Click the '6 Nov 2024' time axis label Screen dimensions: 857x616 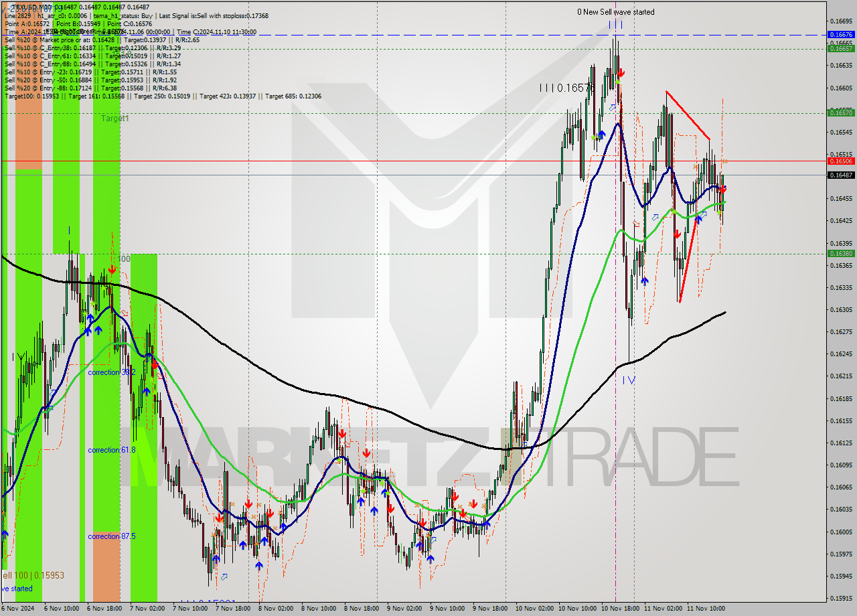pyautogui.click(x=19, y=609)
